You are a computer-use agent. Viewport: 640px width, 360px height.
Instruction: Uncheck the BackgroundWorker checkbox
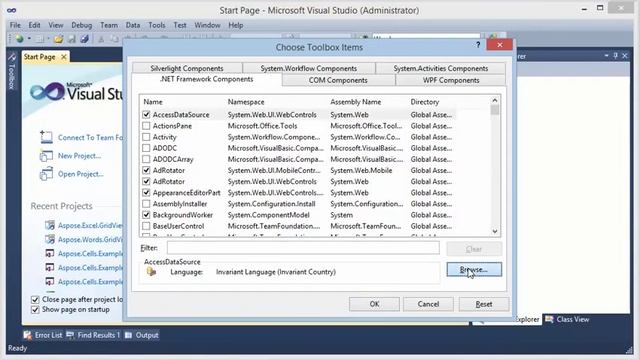coord(146,215)
